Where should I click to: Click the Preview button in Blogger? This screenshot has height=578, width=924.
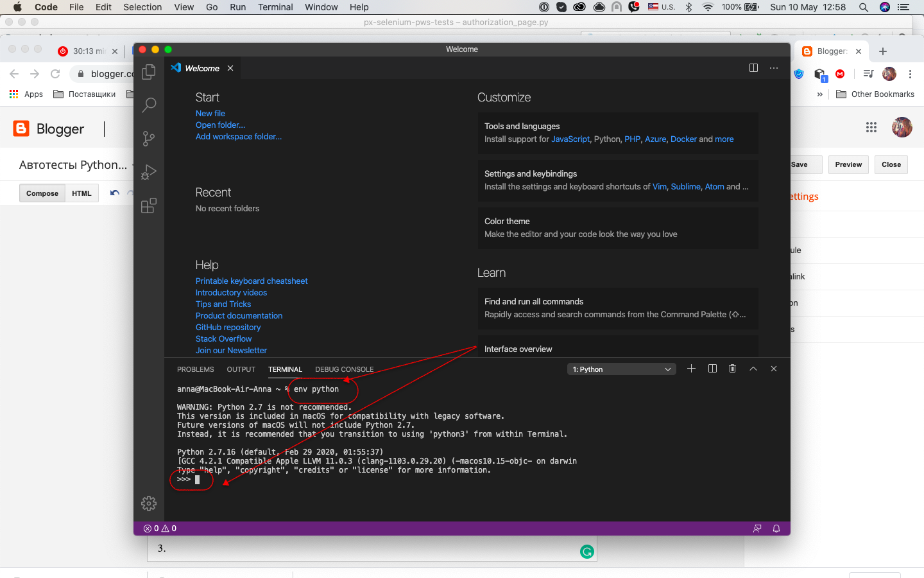click(x=848, y=164)
